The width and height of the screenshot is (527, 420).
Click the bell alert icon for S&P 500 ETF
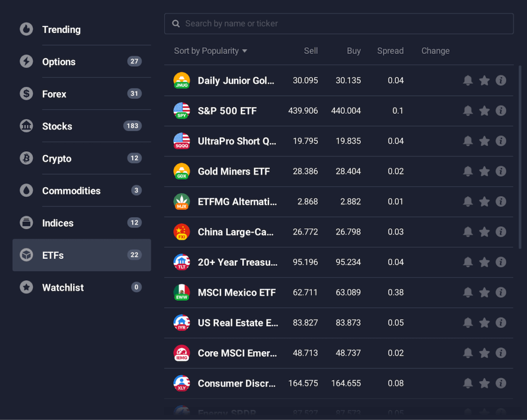point(468,111)
